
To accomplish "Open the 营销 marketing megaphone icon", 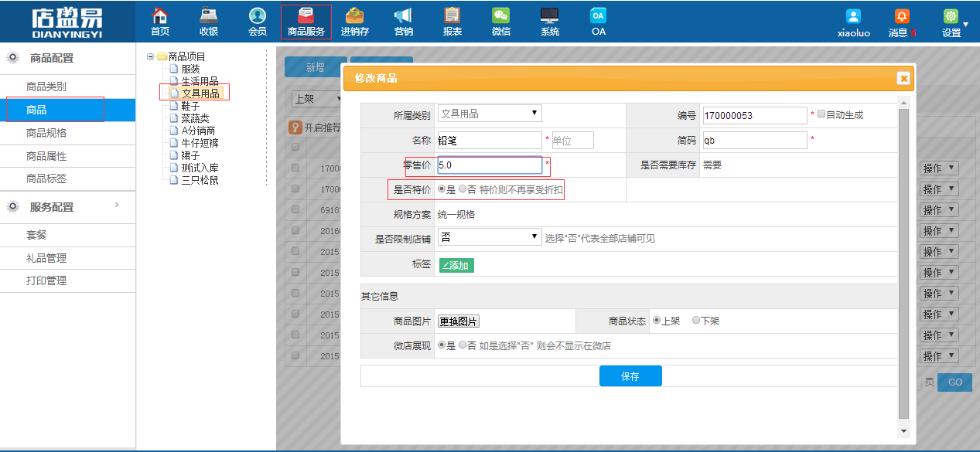I will point(403,15).
